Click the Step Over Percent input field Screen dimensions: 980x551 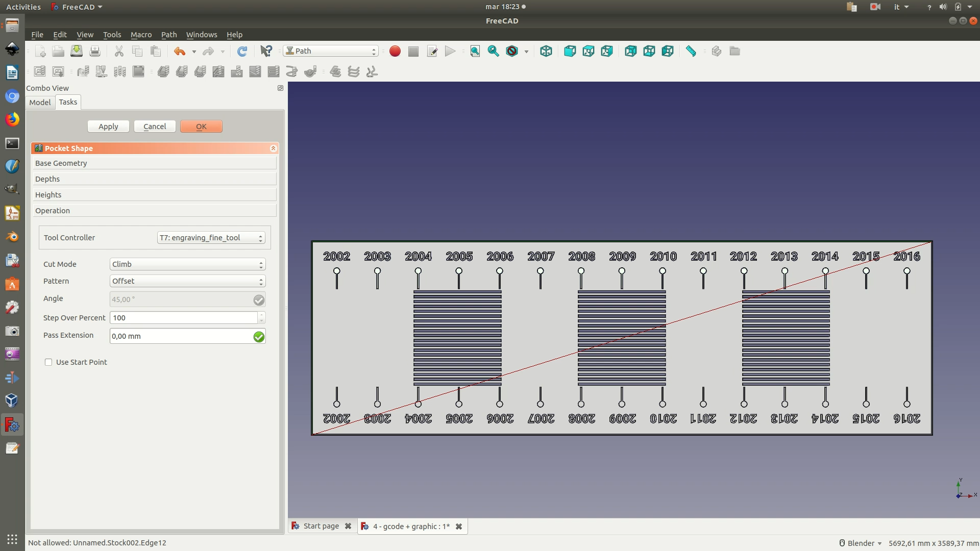pyautogui.click(x=183, y=318)
